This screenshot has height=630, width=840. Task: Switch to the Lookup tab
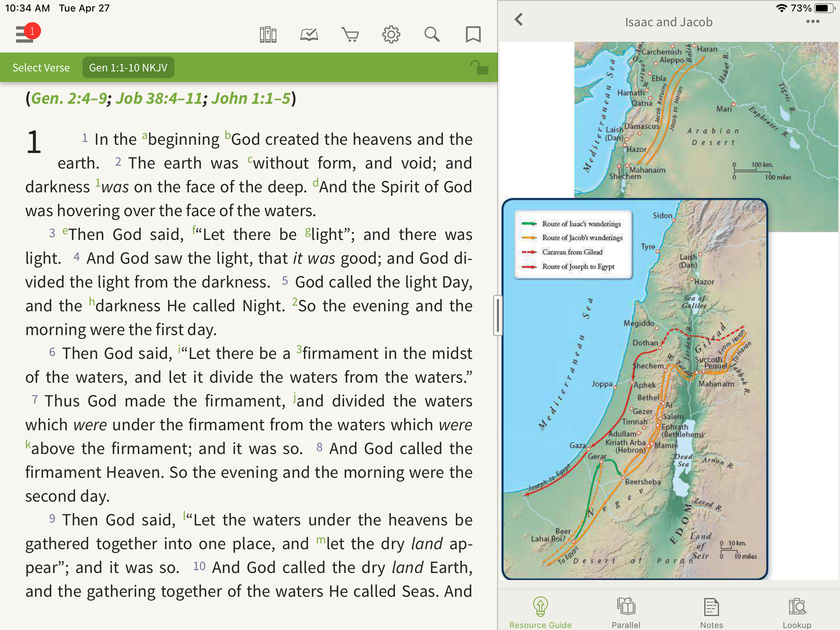click(797, 613)
